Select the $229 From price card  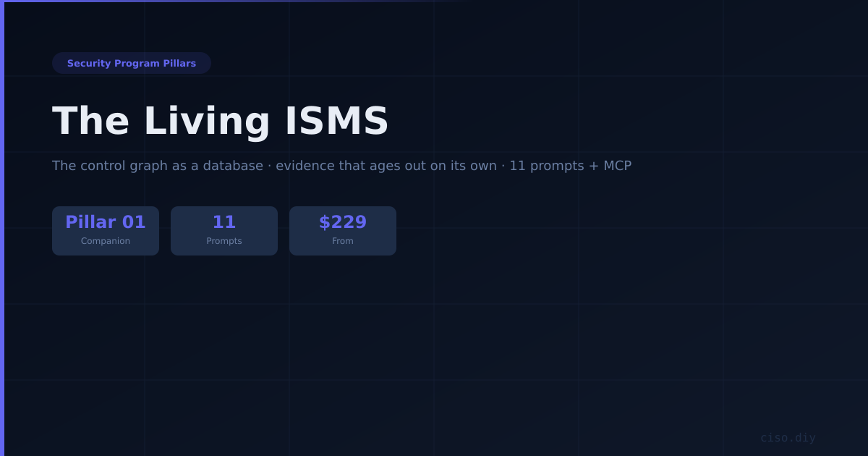pos(343,231)
